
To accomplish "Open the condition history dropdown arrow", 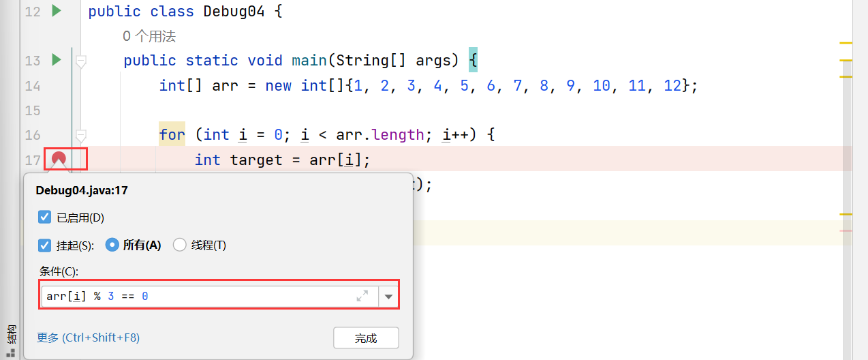I will (x=388, y=297).
